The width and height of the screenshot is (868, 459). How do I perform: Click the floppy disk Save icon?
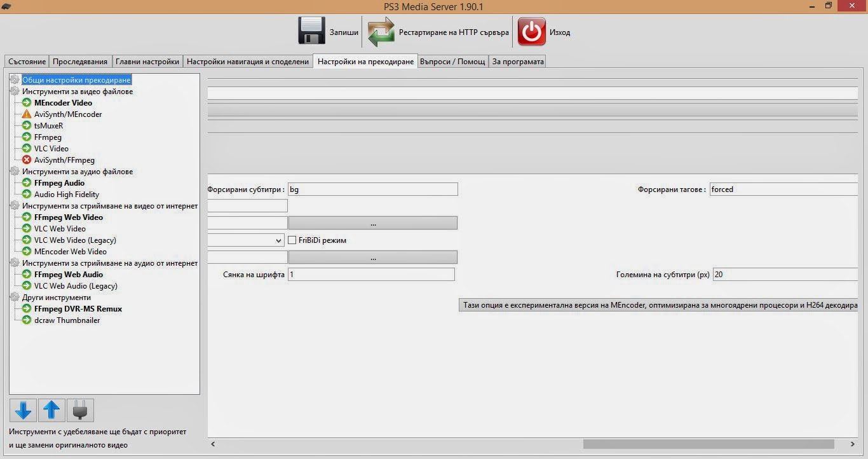coord(311,31)
